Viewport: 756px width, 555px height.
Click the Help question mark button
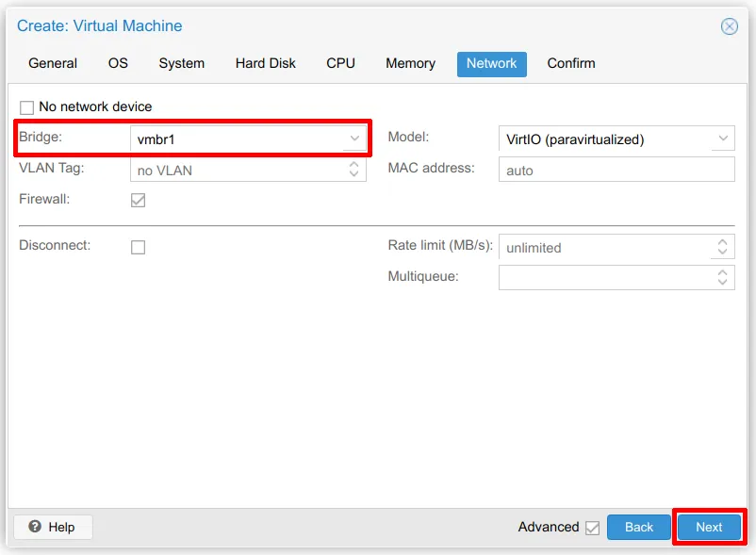(53, 527)
